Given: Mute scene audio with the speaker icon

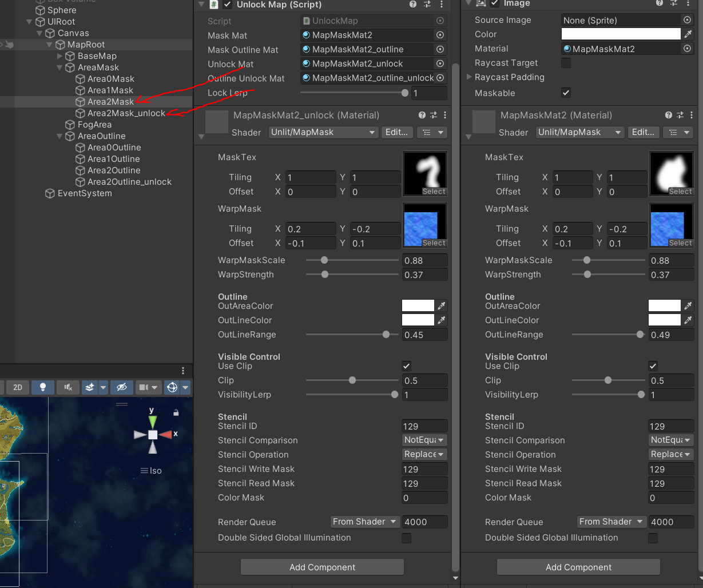Looking at the screenshot, I should (68, 387).
